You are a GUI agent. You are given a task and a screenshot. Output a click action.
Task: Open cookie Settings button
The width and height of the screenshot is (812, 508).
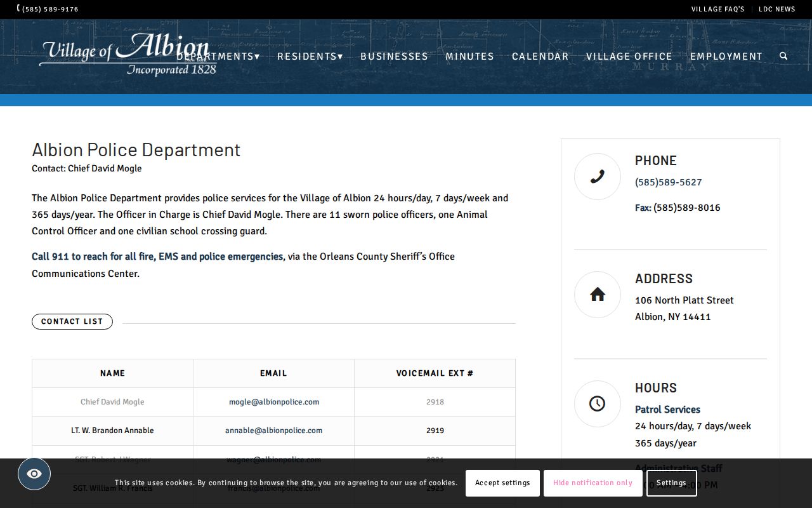coord(672,483)
